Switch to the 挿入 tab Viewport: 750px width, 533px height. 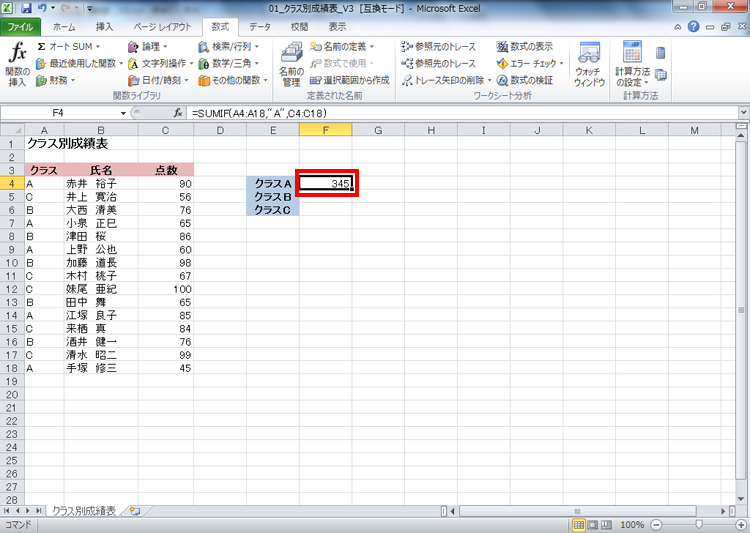pos(104,27)
